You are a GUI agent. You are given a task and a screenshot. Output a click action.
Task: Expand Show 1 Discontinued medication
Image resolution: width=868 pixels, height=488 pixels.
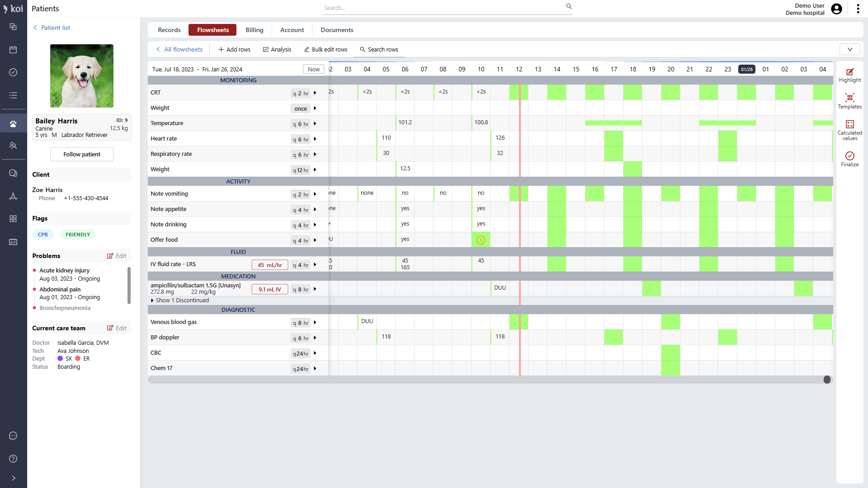[x=180, y=300]
